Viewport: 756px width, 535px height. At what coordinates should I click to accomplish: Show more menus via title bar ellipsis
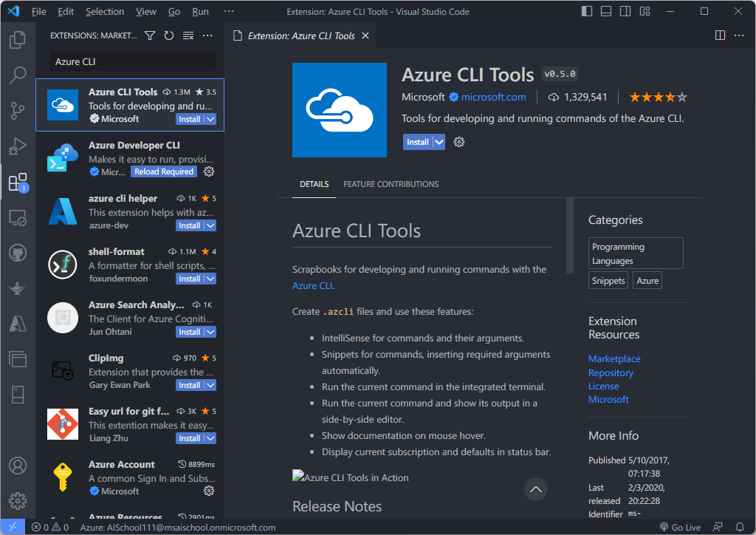pos(229,11)
